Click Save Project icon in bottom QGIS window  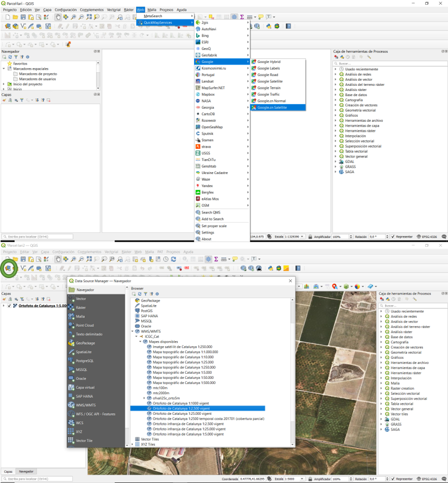tap(23, 259)
